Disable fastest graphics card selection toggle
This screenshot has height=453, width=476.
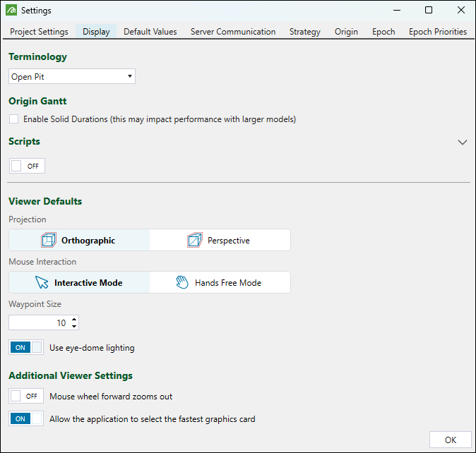(x=26, y=419)
